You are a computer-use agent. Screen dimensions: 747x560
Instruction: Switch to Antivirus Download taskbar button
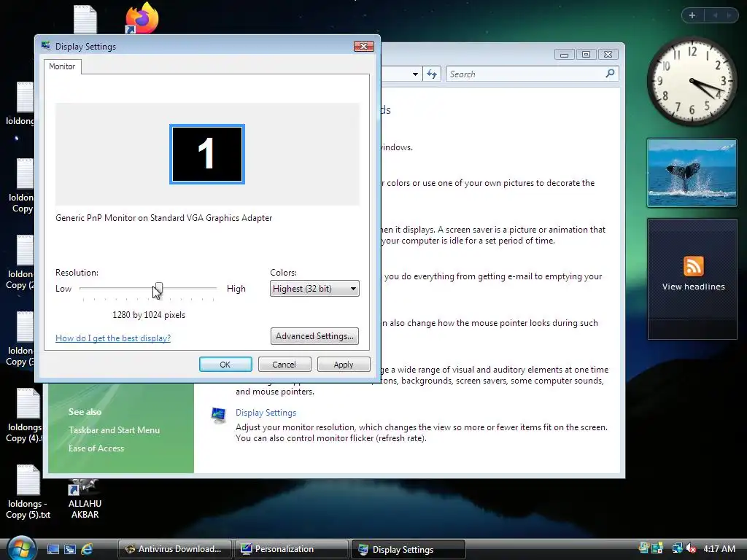click(174, 549)
